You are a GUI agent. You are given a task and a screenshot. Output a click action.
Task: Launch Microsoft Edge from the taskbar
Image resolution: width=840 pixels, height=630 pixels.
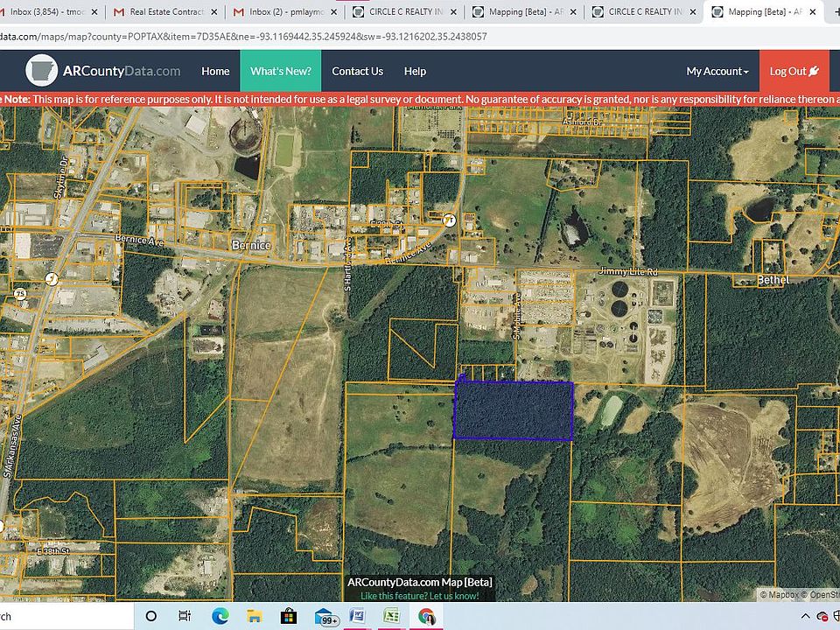[x=220, y=616]
